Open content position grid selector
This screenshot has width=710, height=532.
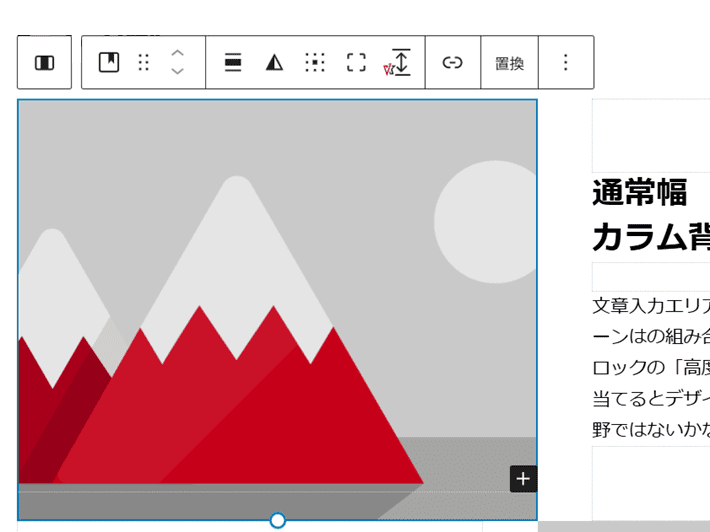pyautogui.click(x=315, y=62)
